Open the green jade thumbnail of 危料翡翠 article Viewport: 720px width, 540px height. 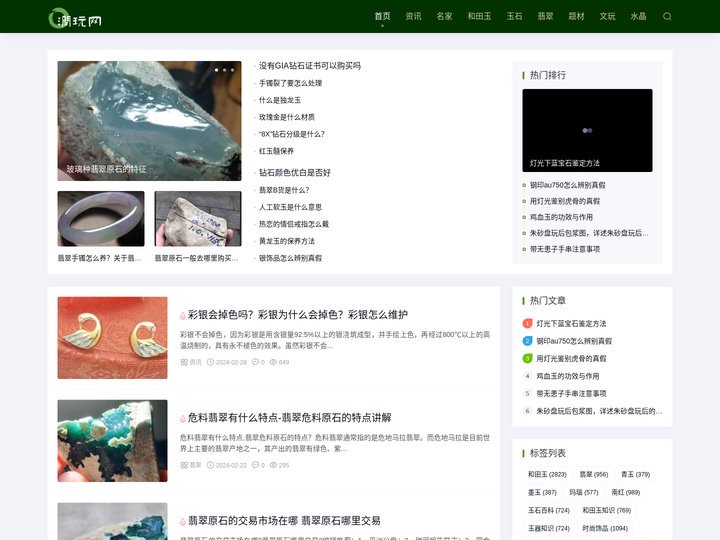pyautogui.click(x=112, y=441)
